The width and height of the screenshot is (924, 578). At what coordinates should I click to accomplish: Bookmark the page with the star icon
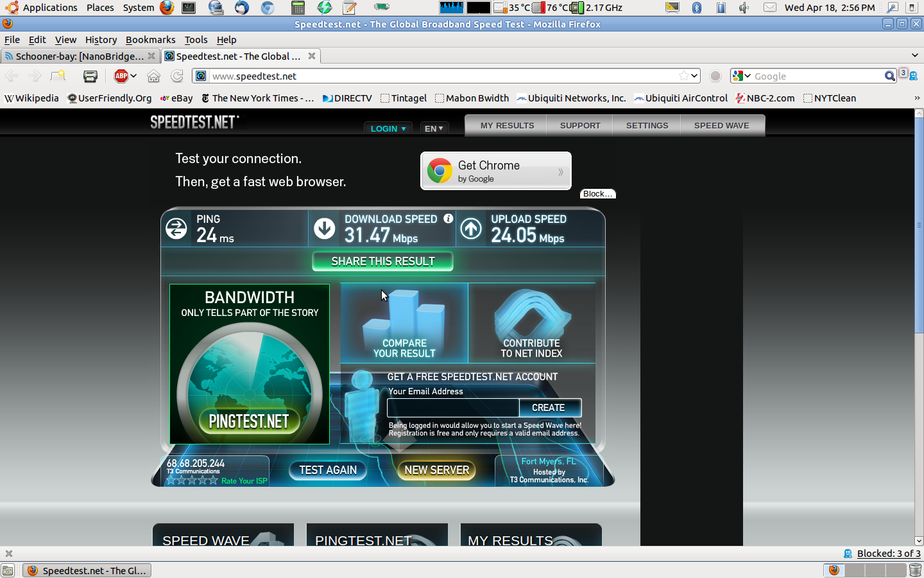684,76
